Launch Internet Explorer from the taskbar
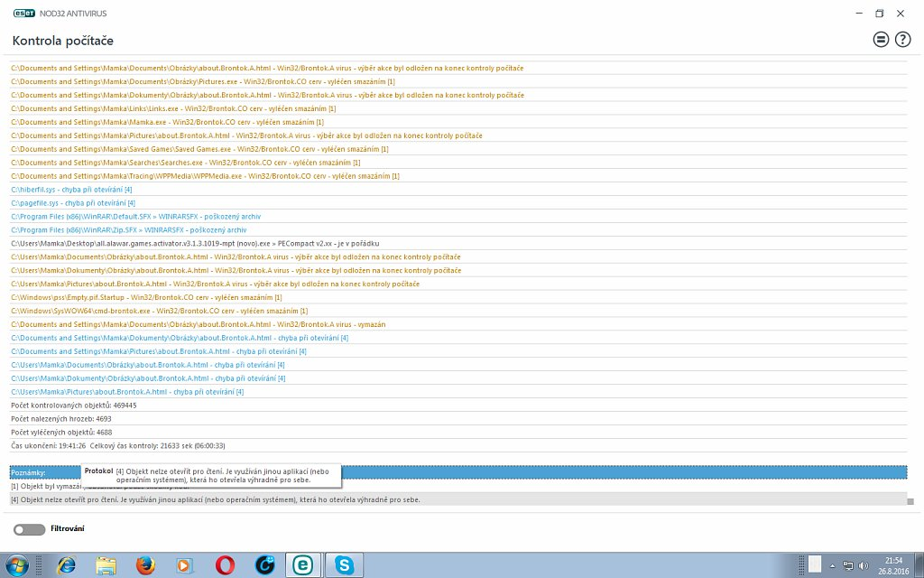Viewport: 924px width, 578px height. 66,565
